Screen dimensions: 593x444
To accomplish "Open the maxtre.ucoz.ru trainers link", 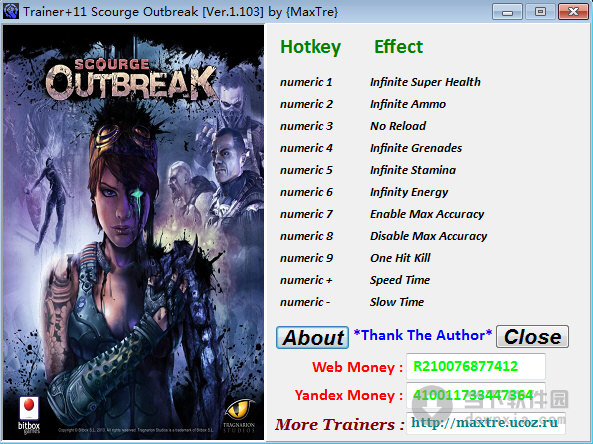I will tap(486, 423).
